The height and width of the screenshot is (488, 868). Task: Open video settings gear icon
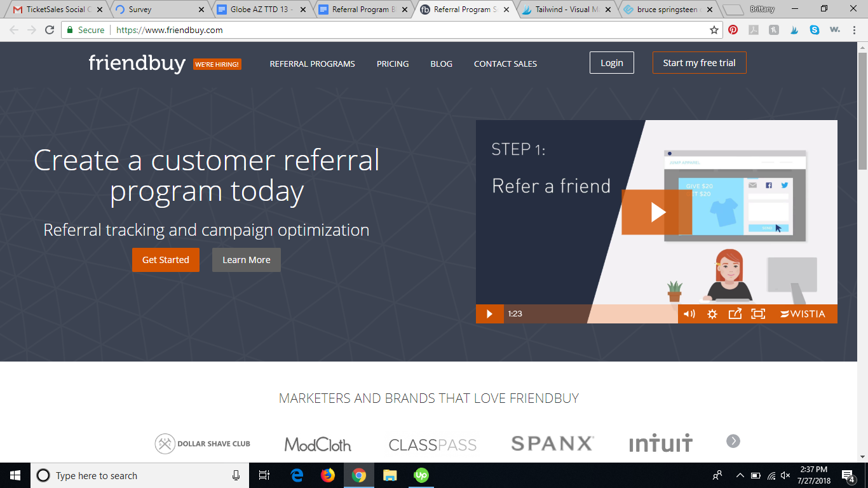712,314
